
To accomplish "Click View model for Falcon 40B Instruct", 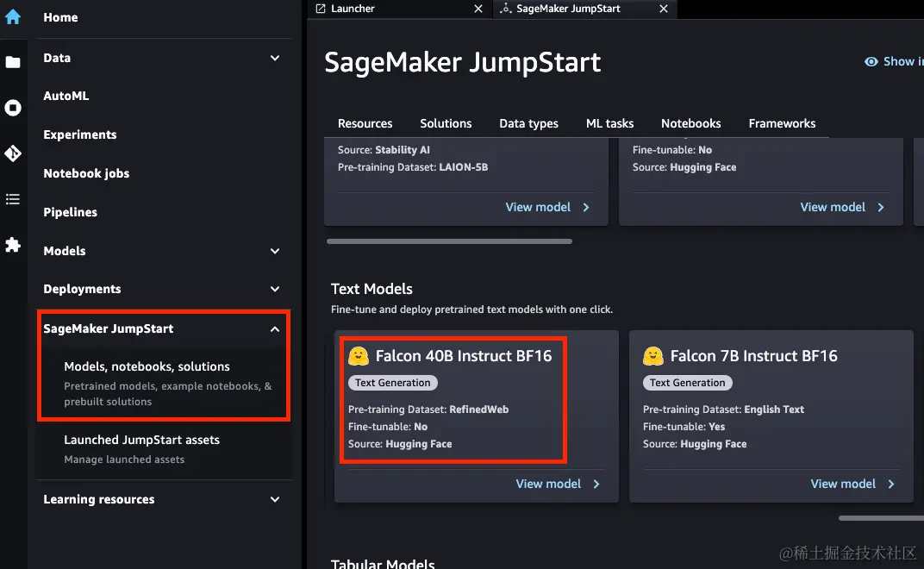I will (x=558, y=484).
